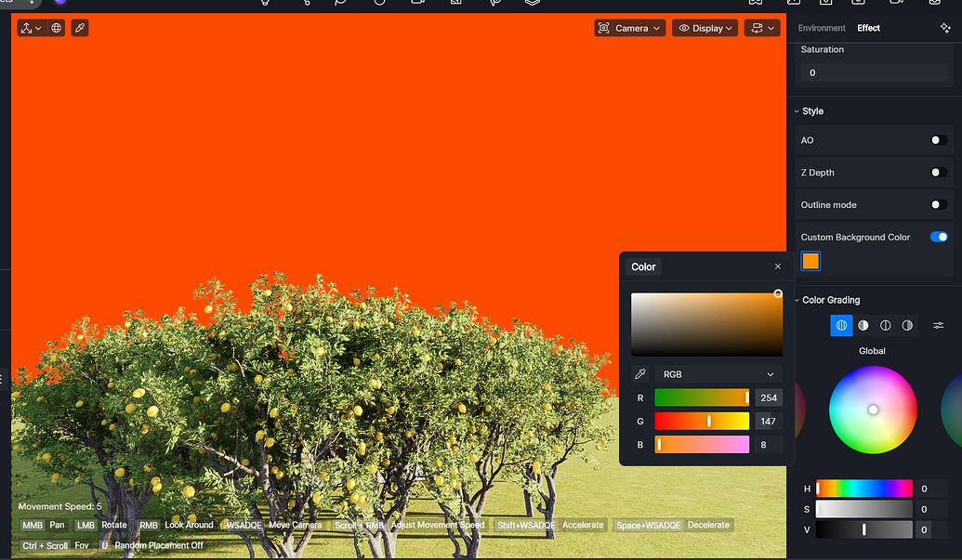This screenshot has width=962, height=560.
Task: Open the screen layout dropdown beside Display
Action: 762,28
